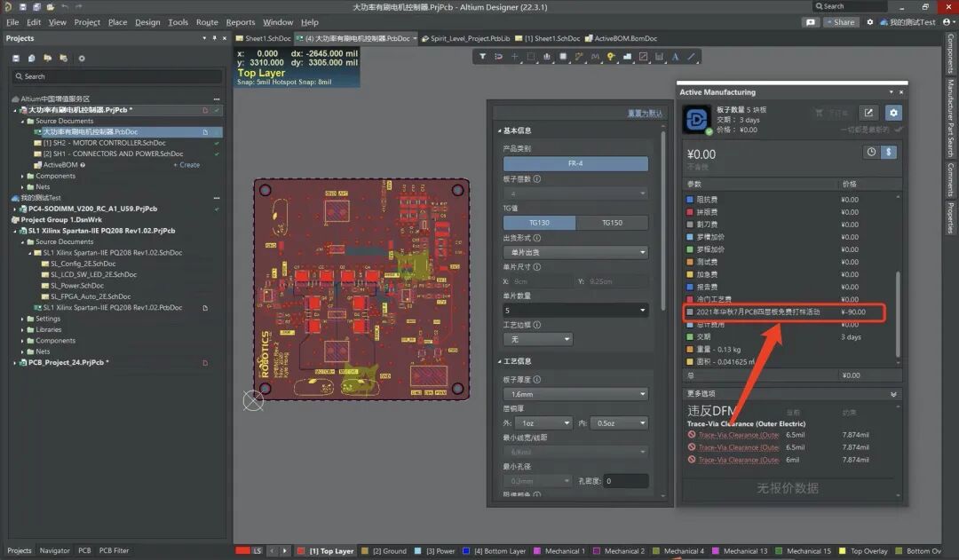
Task: Click the external link edit icon
Action: (x=868, y=113)
